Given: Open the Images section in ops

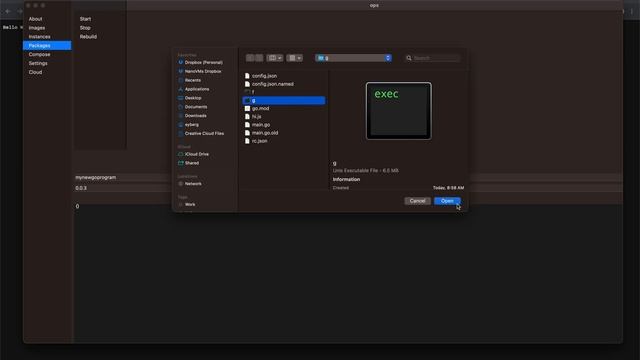Looking at the screenshot, I should pos(37,28).
